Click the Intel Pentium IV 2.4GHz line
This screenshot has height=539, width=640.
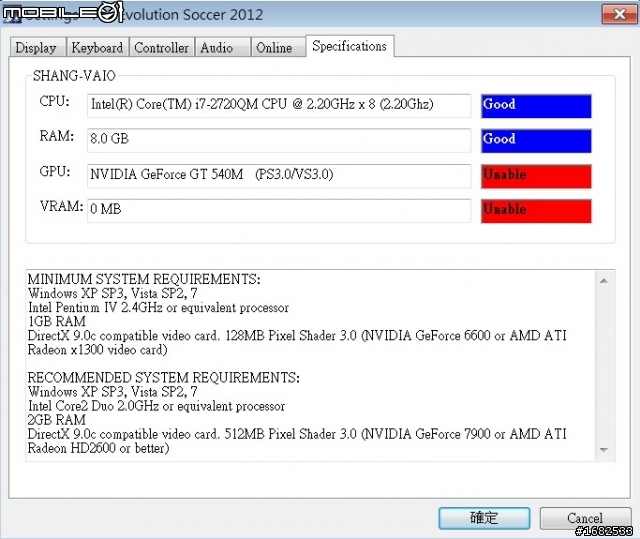pos(158,307)
